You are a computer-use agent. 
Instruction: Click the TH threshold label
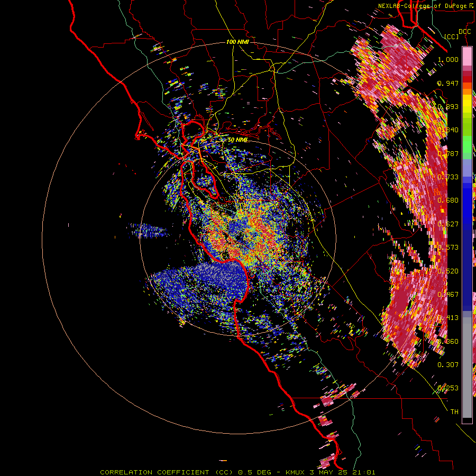454,412
